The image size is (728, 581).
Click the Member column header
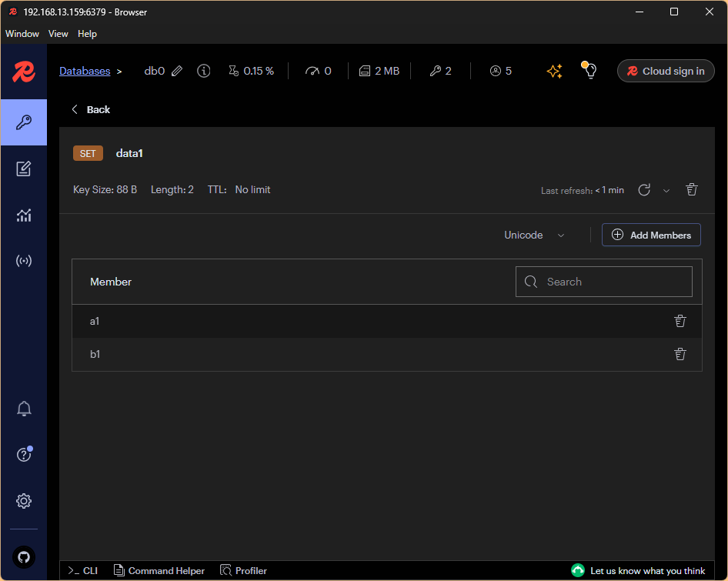111,282
